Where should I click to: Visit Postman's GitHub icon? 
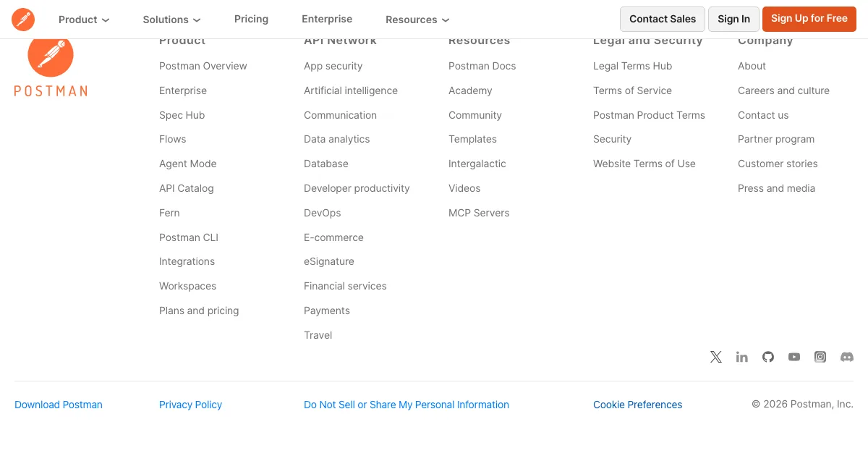coord(768,357)
